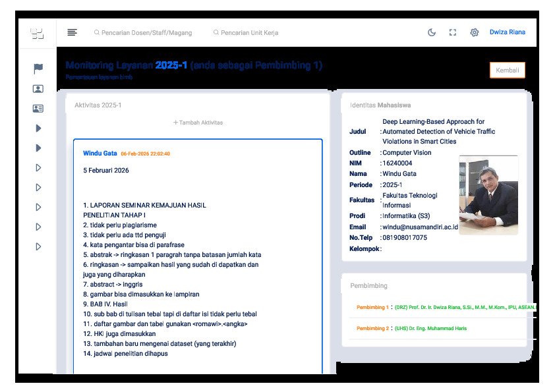Open the settings gear icon
This screenshot has height=392, width=555.
(474, 32)
